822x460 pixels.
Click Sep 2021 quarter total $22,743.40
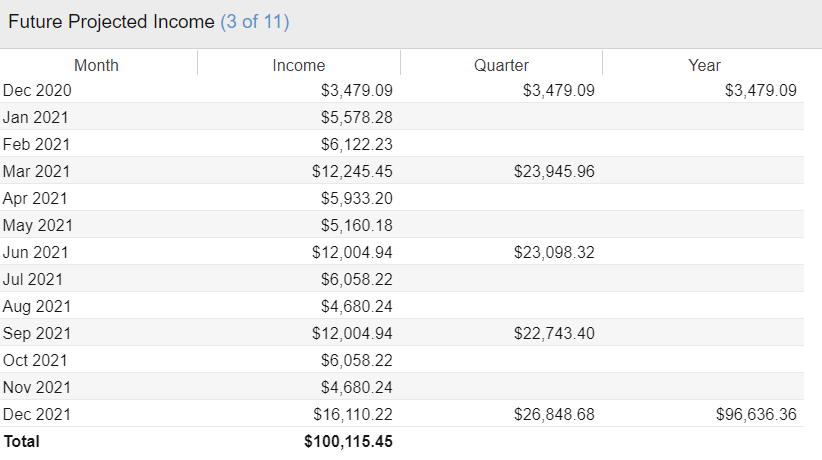tap(554, 333)
